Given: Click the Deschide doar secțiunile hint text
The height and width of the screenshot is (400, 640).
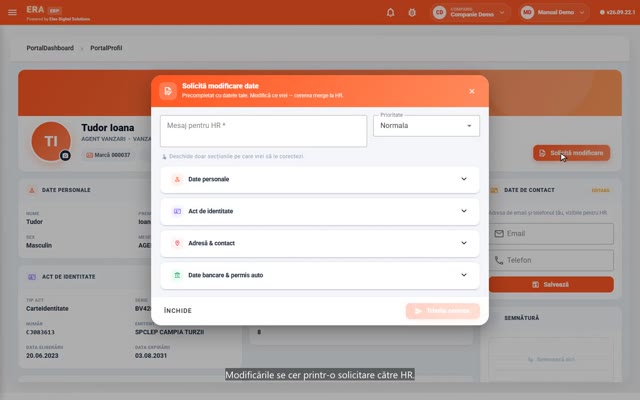Looking at the screenshot, I should click(x=236, y=156).
